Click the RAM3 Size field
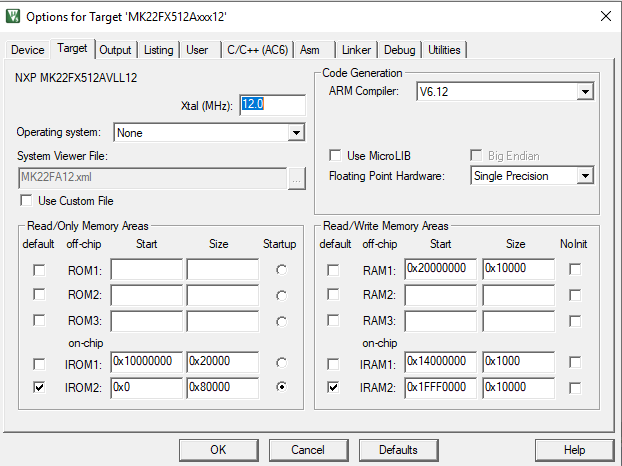Image resolution: width=622 pixels, height=466 pixels. pos(518,321)
